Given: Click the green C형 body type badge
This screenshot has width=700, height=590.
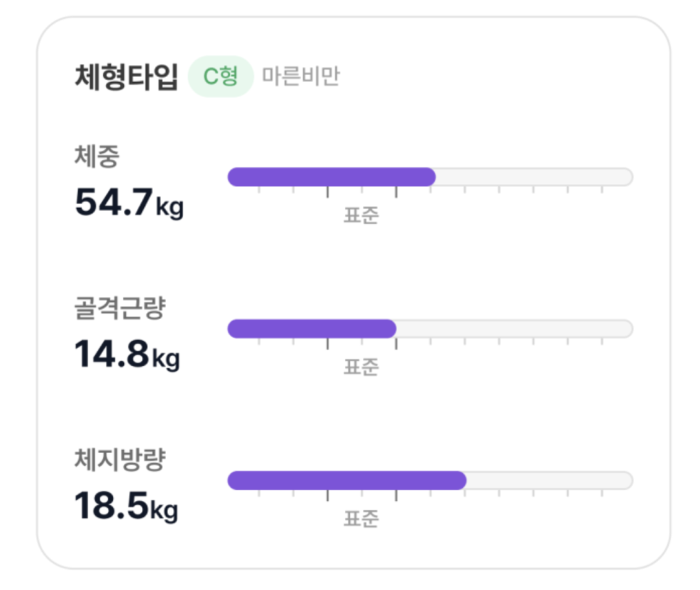Looking at the screenshot, I should tap(220, 76).
